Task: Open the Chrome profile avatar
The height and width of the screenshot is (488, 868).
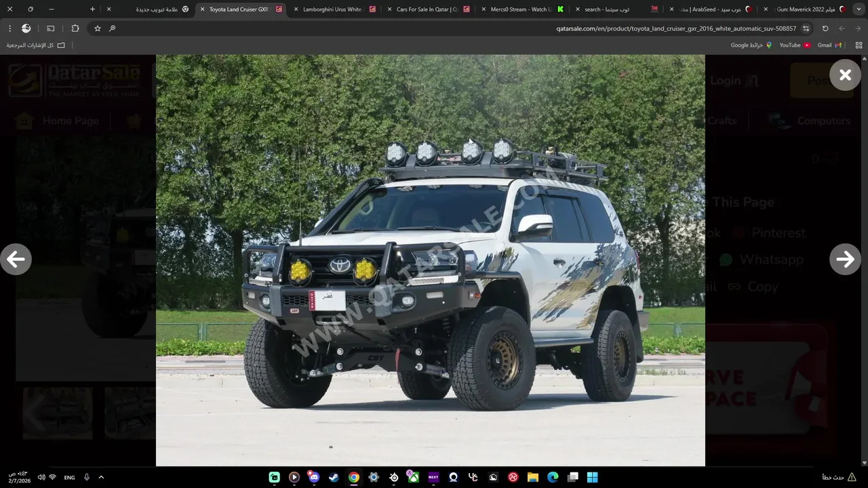Action: pos(26,28)
